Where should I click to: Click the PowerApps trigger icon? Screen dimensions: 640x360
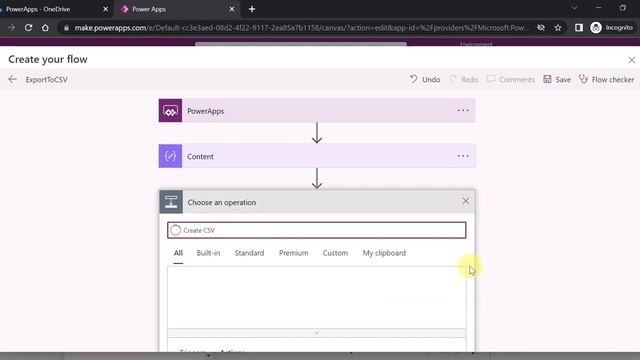170,111
